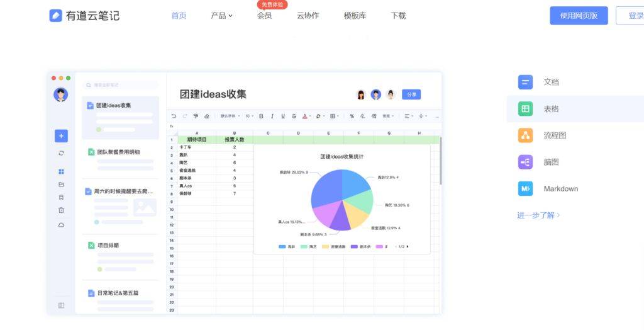Image resolution: width=644 pixels, height=330 pixels.
Task: Open the vertical alignment dropdown
Action: click(423, 117)
